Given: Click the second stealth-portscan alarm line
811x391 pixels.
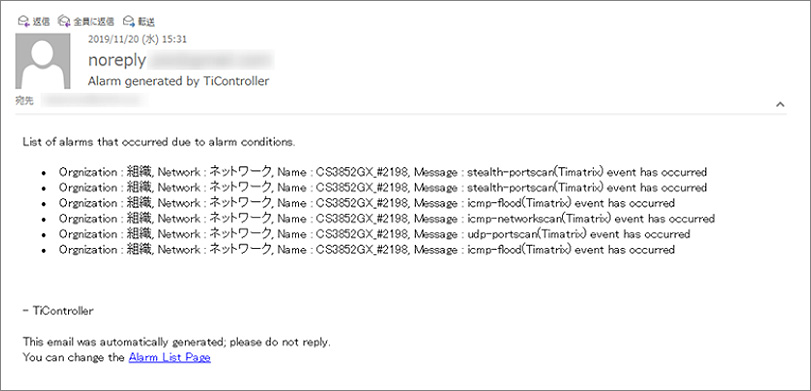Looking at the screenshot, I should pos(383,187).
